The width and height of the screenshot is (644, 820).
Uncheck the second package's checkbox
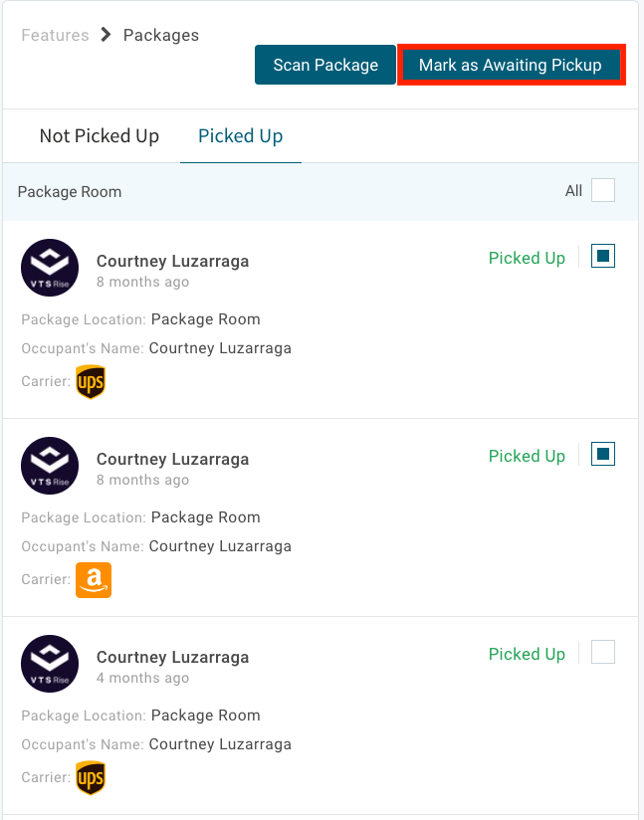click(603, 455)
